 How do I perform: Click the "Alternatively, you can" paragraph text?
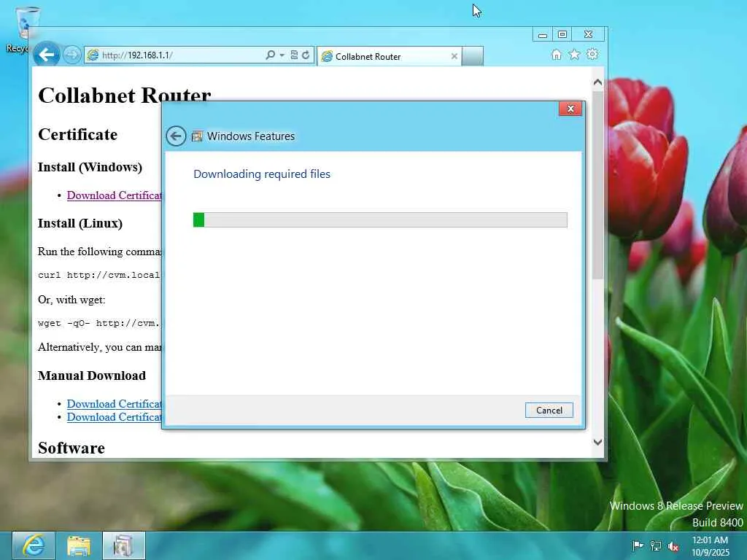[x=99, y=347]
